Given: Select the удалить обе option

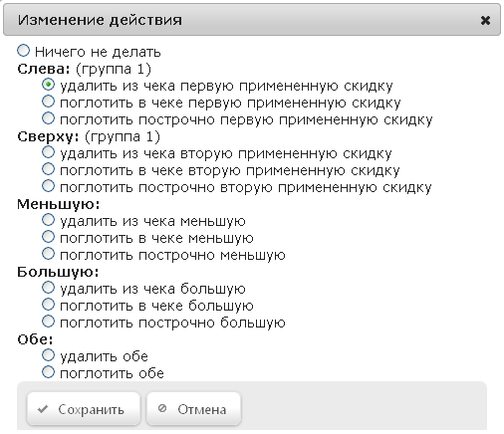Looking at the screenshot, I should pos(48,355).
